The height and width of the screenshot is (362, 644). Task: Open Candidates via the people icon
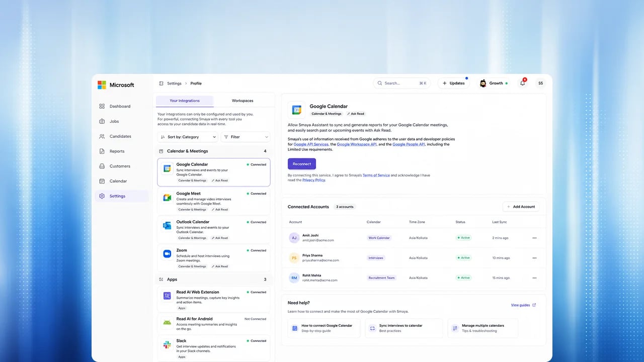pyautogui.click(x=102, y=136)
